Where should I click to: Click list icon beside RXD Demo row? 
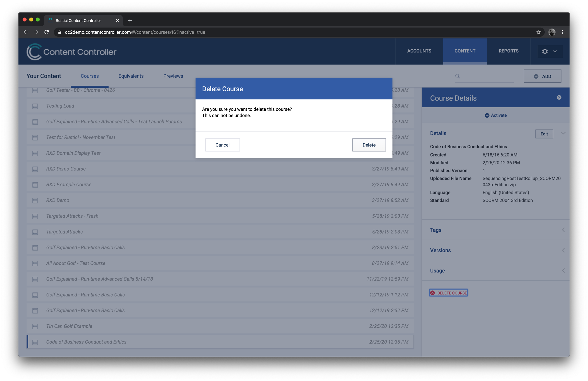[x=35, y=200]
